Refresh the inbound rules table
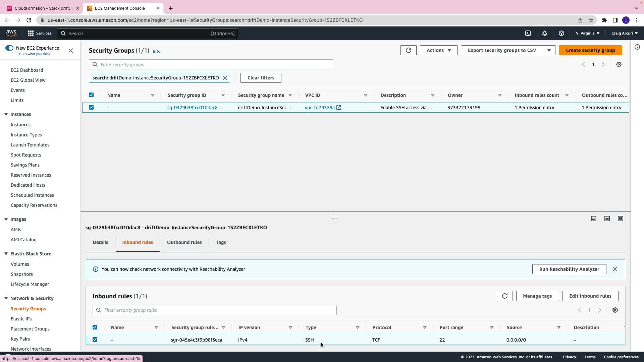 [x=504, y=296]
